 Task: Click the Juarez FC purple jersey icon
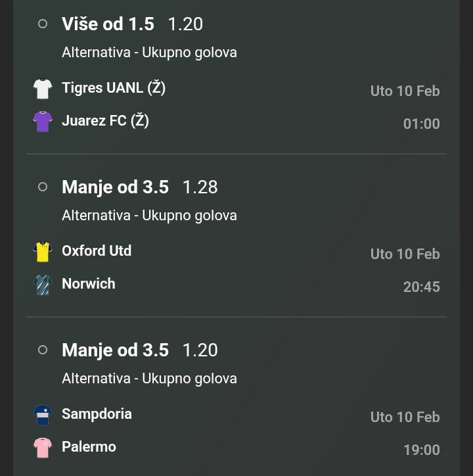43,122
